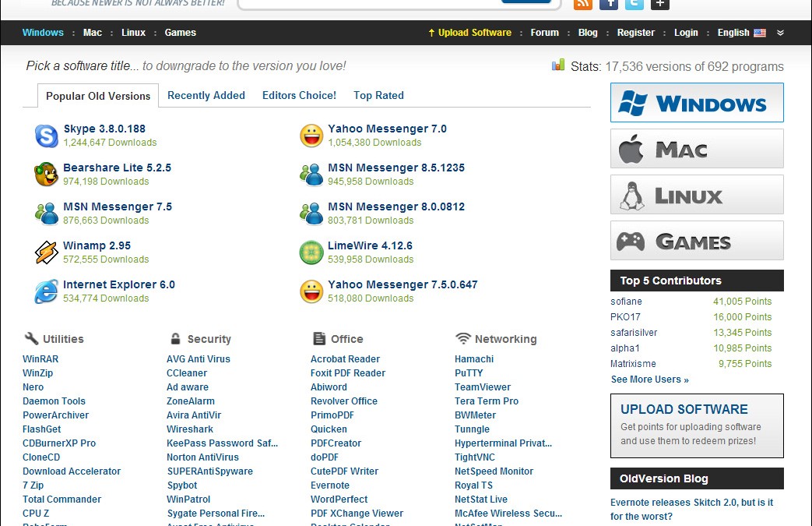Expand the language double-chevron dropdown
This screenshot has height=526, width=812.
781,33
